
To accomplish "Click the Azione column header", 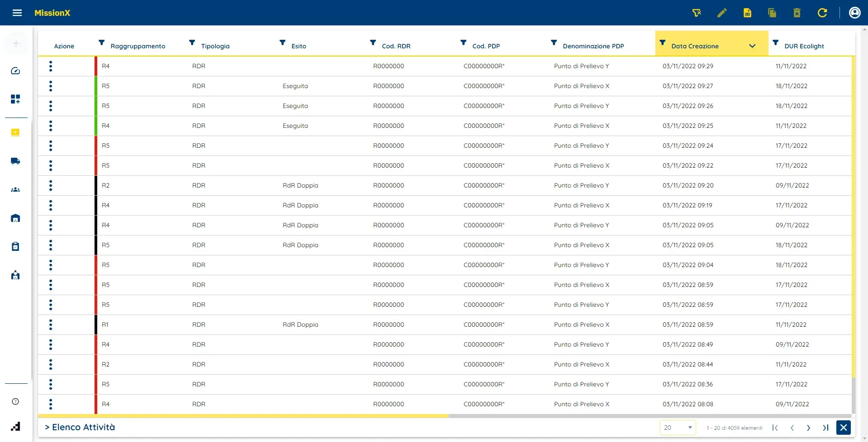I will pyautogui.click(x=64, y=46).
